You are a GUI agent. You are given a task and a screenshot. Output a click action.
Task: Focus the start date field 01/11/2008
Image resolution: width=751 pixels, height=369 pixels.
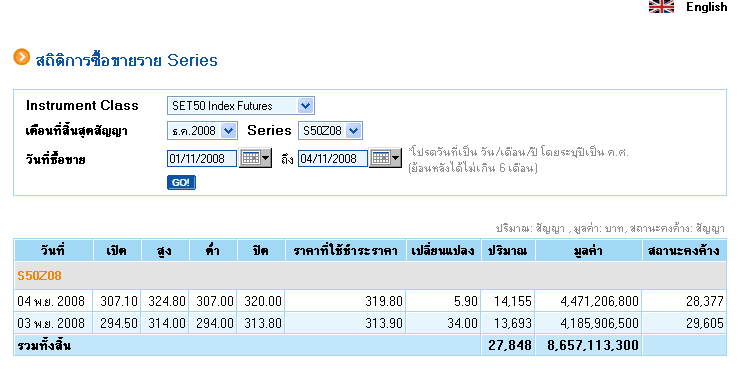coord(202,159)
